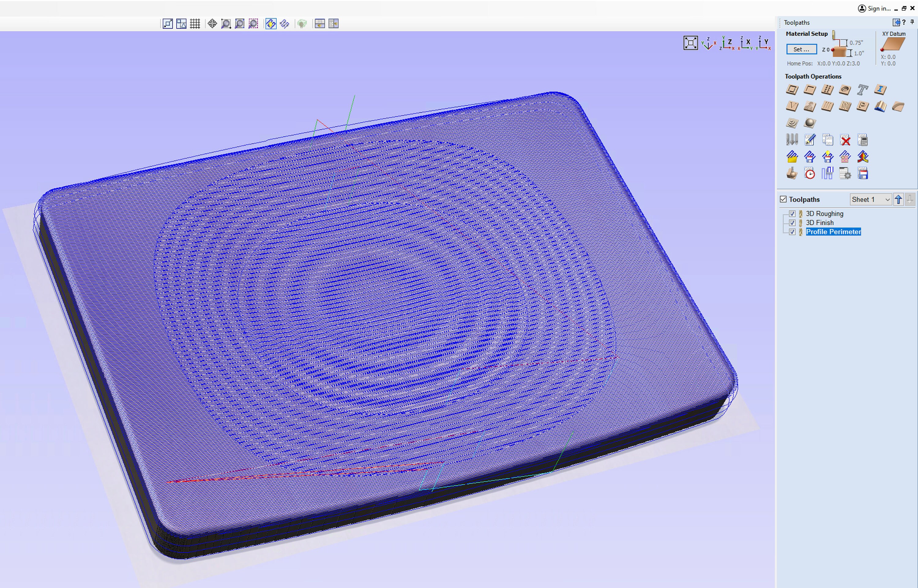Open the Drilling toolpath operation
This screenshot has width=918, height=588.
point(827,90)
